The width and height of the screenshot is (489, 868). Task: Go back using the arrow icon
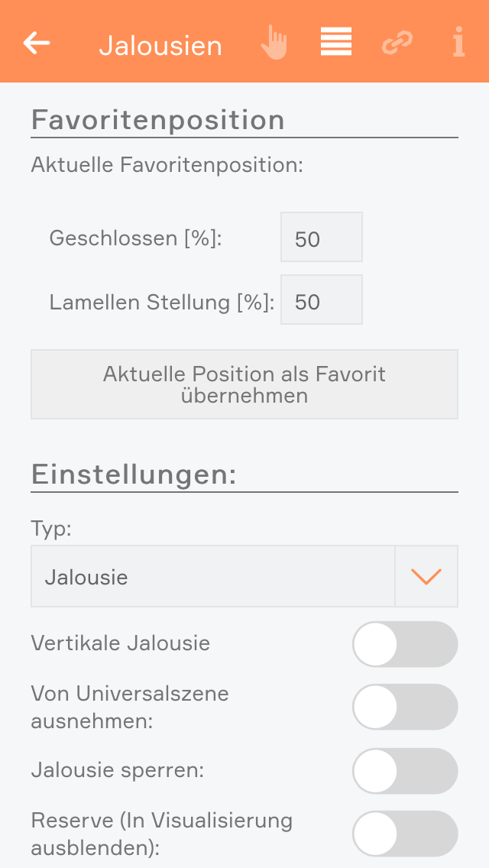37,43
